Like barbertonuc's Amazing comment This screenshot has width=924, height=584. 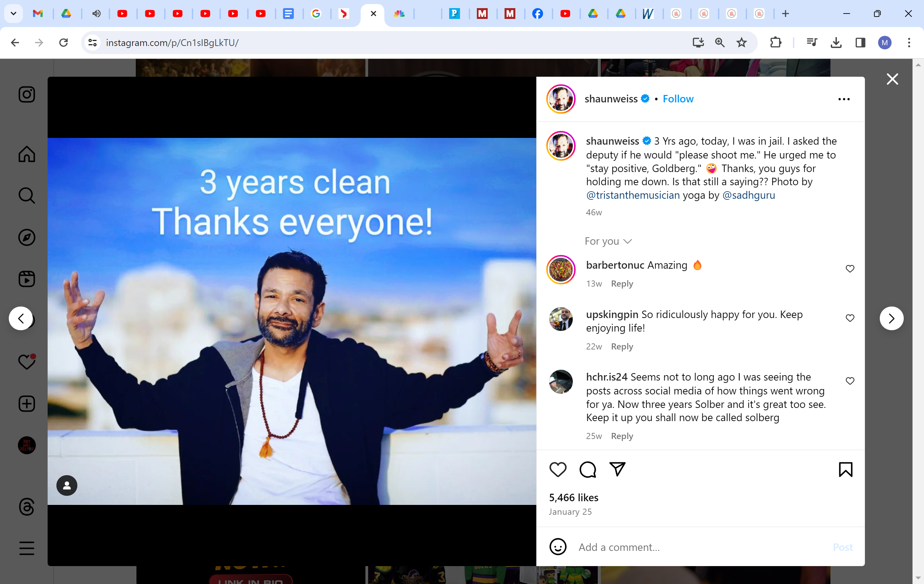(x=850, y=269)
